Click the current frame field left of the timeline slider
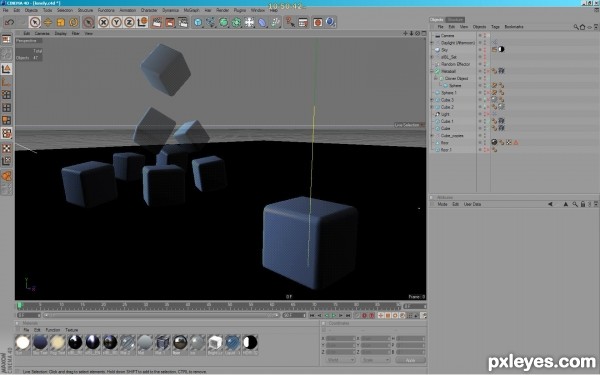This screenshot has height=375, width=600. pos(28,315)
